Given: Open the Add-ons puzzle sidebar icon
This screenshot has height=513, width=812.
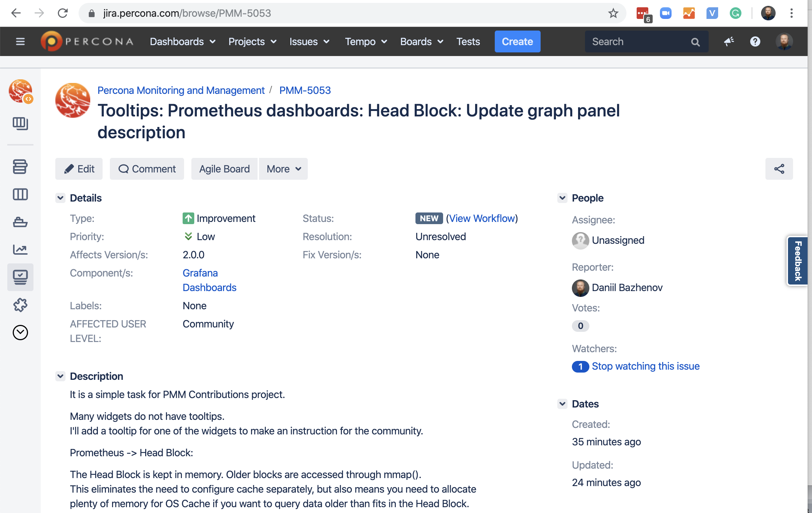Looking at the screenshot, I should (20, 305).
